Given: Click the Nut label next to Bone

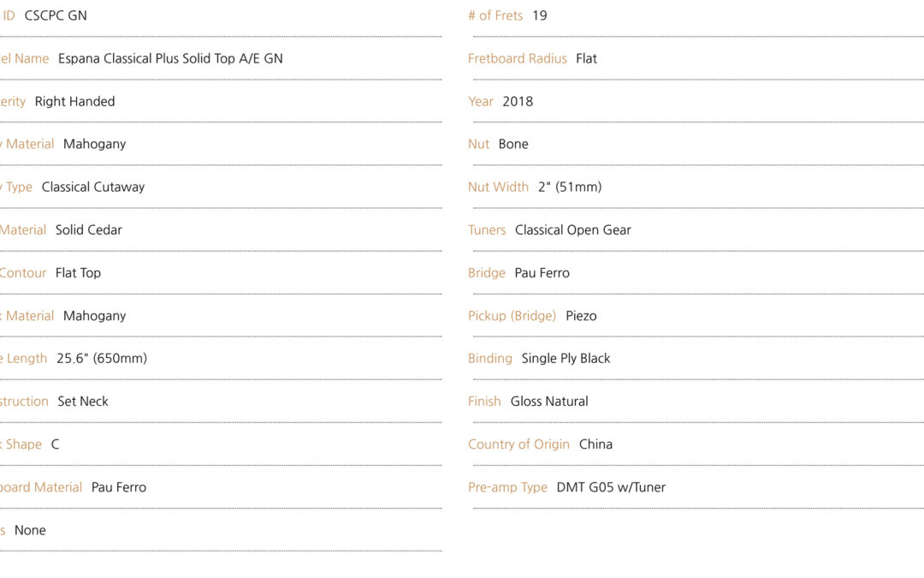Looking at the screenshot, I should (478, 145).
